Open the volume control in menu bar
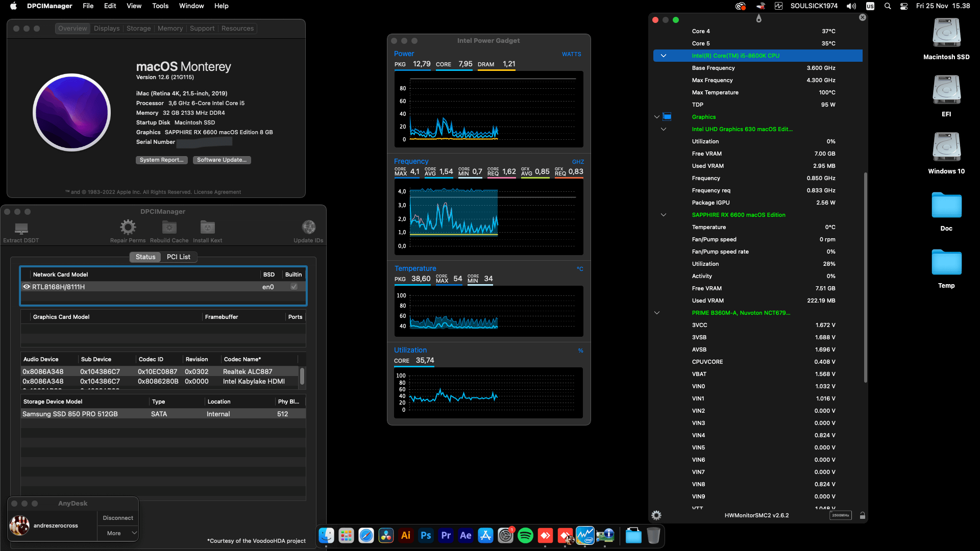980x551 pixels. 851,6
